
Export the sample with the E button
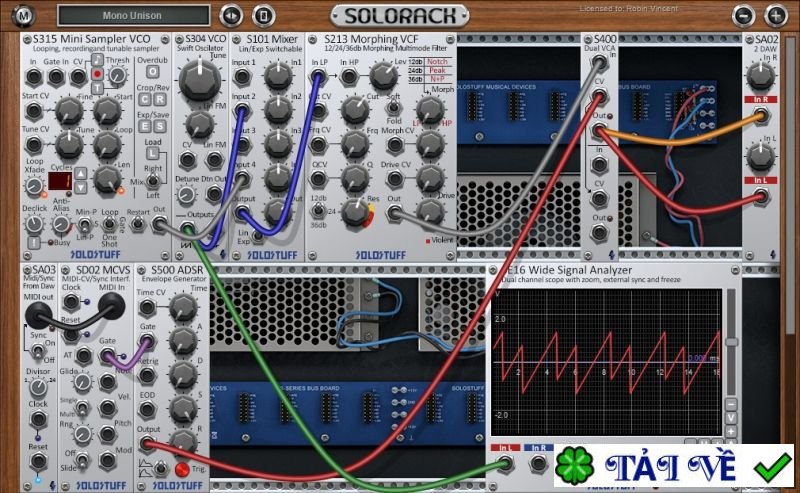click(x=144, y=126)
